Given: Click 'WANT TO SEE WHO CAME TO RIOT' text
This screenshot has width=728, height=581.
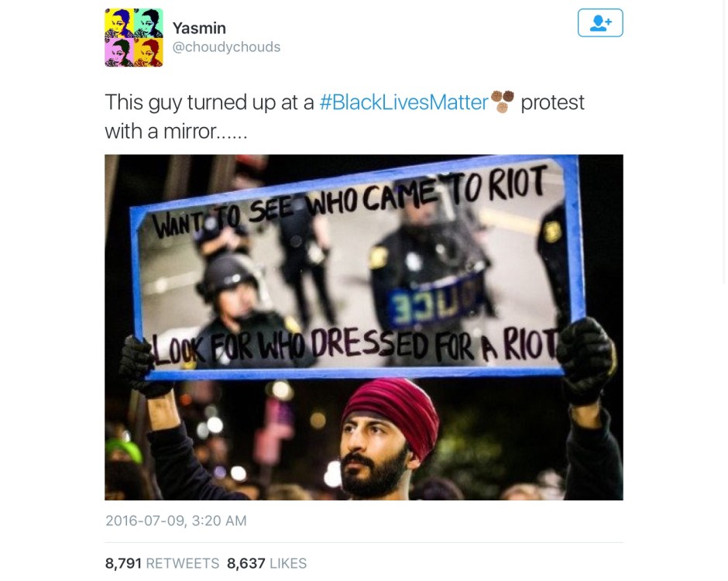Looking at the screenshot, I should [x=349, y=202].
